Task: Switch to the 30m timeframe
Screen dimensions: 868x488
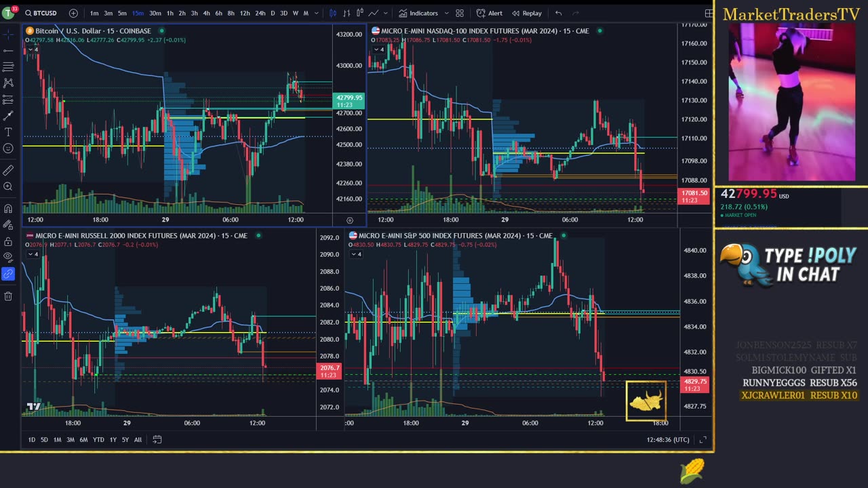Action: [x=155, y=13]
